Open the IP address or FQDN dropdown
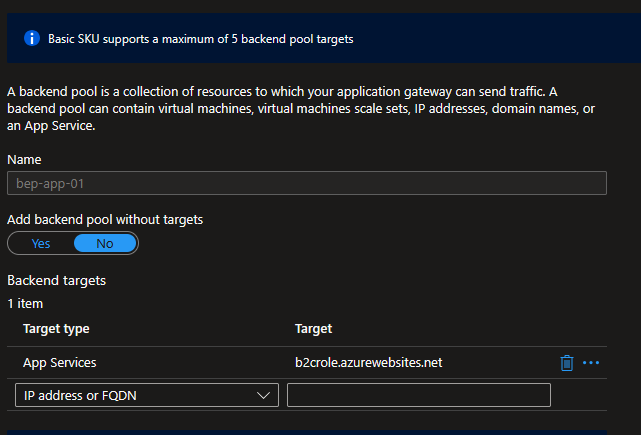The height and width of the screenshot is (435, 641). 147,395
